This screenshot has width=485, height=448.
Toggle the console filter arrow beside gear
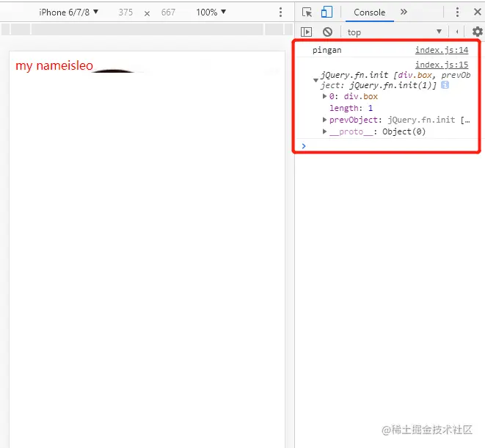point(457,32)
